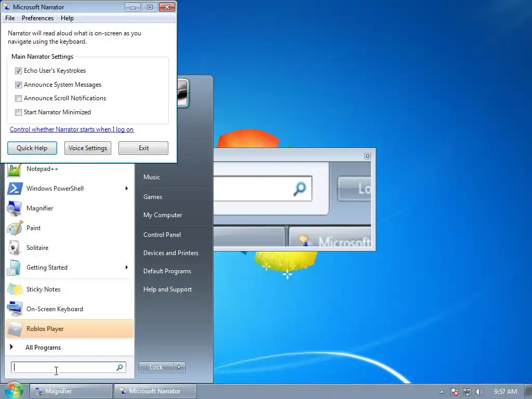Launch Windows PowerShell icon
The height and width of the screenshot is (399, 532).
(x=15, y=189)
